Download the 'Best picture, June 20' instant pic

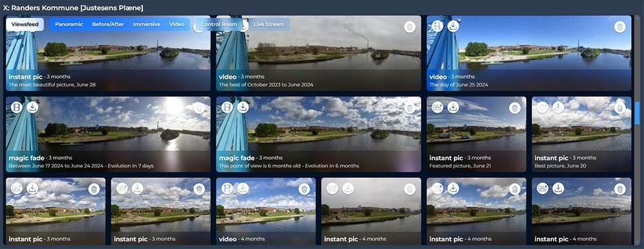point(558,108)
